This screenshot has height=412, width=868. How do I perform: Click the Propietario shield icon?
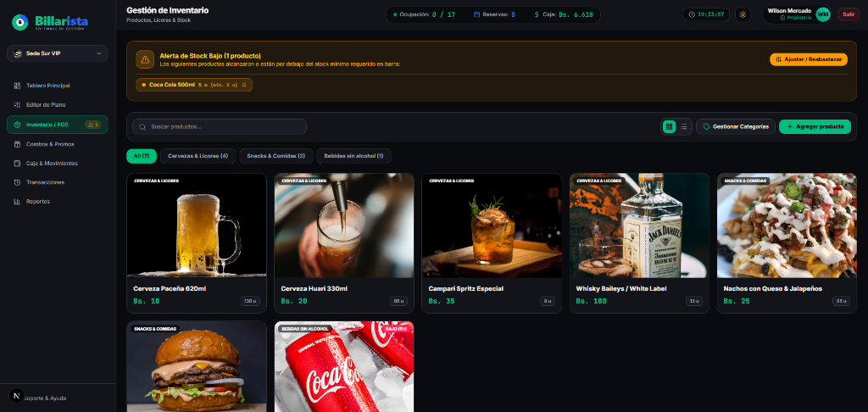782,18
